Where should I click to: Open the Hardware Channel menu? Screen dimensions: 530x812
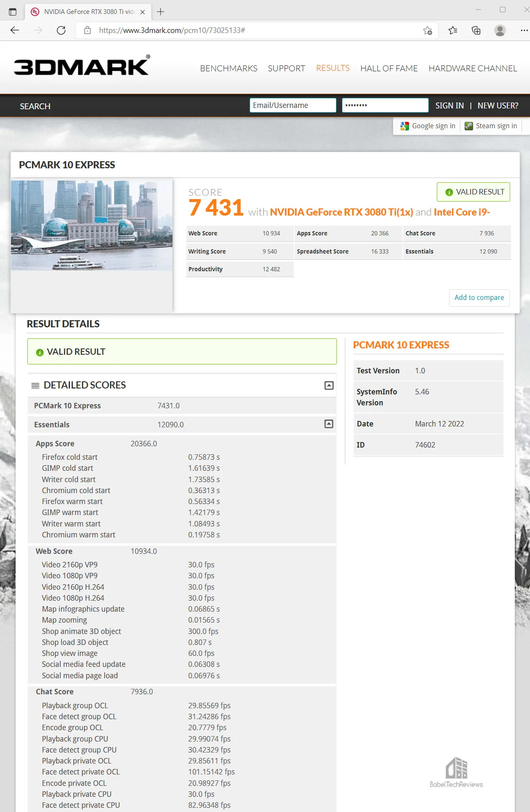coord(473,68)
